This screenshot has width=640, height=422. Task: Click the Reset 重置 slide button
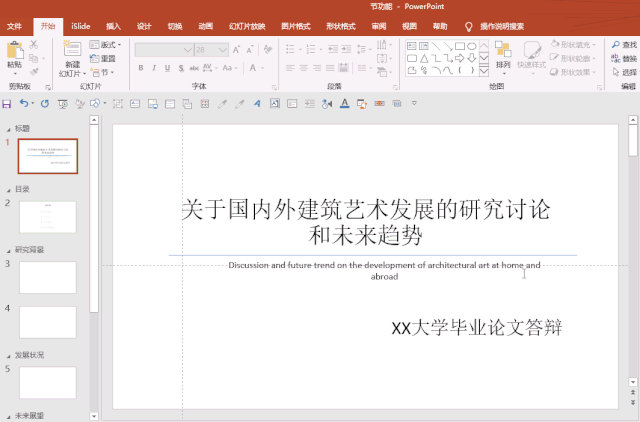103,58
